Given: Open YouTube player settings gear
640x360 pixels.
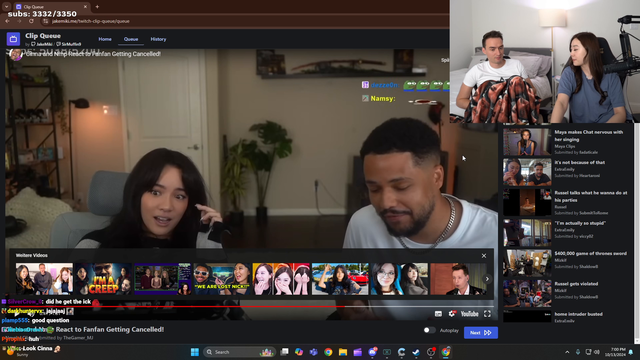Looking at the screenshot, I should tap(452, 314).
